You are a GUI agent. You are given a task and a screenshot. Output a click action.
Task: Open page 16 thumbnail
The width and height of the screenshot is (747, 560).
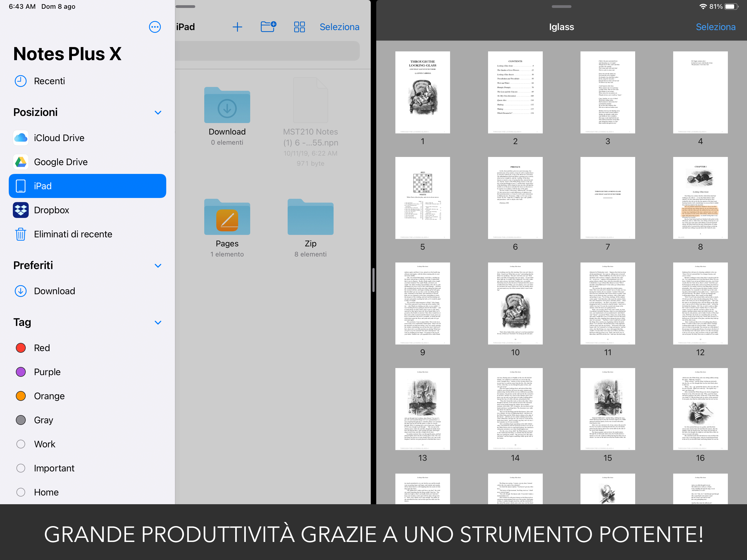700,409
